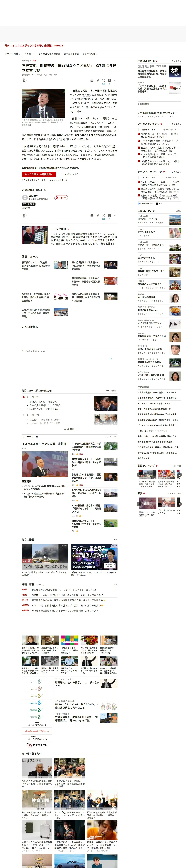186x868 pixels.
Task: Share article by email from top share row
Action: click(x=92, y=81)
